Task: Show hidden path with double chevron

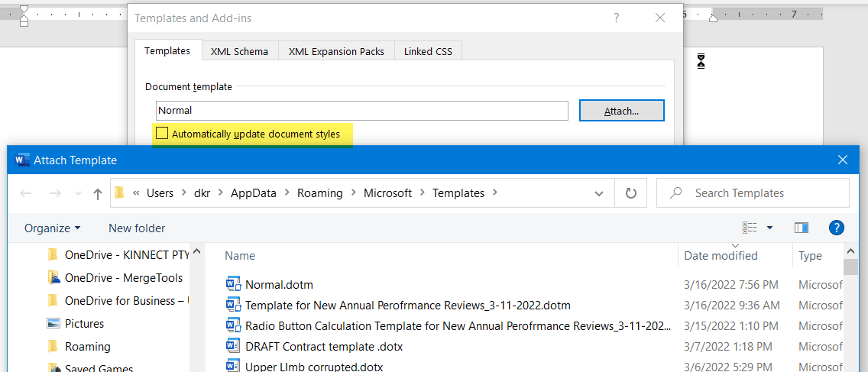Action: 136,193
